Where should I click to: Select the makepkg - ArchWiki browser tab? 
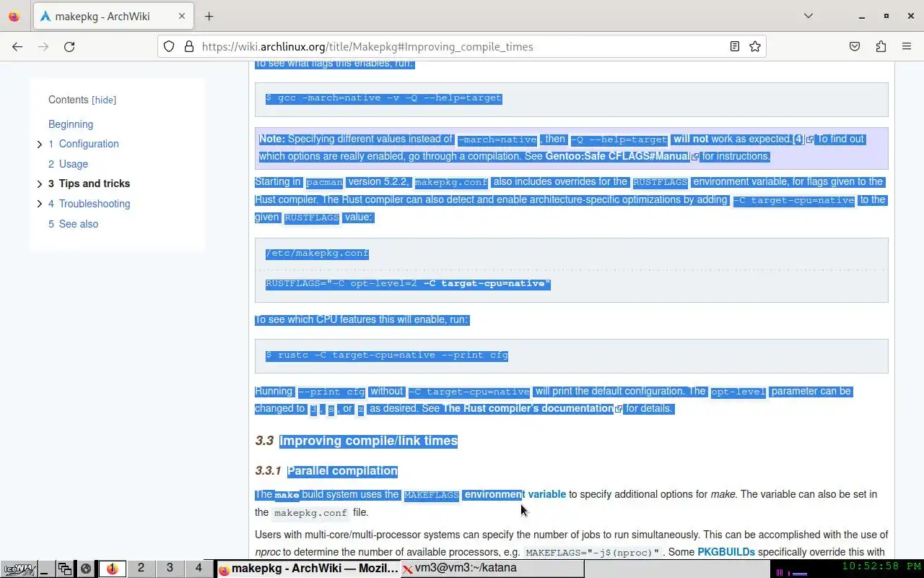(113, 16)
